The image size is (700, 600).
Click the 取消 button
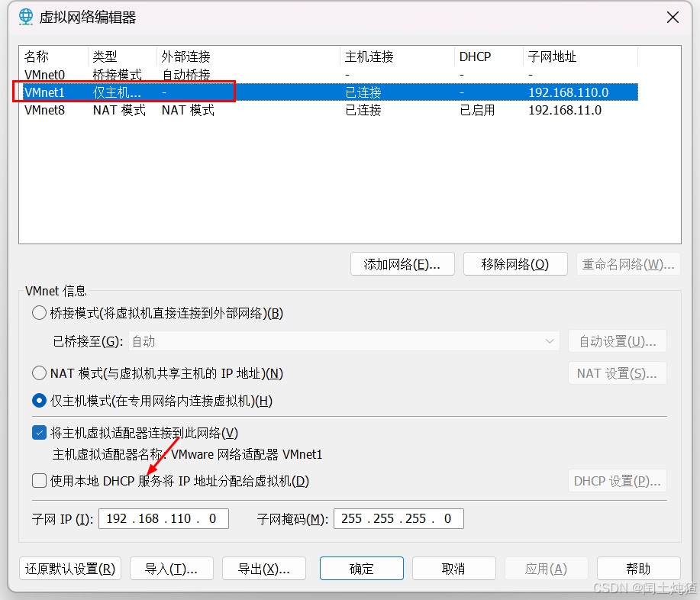(454, 568)
